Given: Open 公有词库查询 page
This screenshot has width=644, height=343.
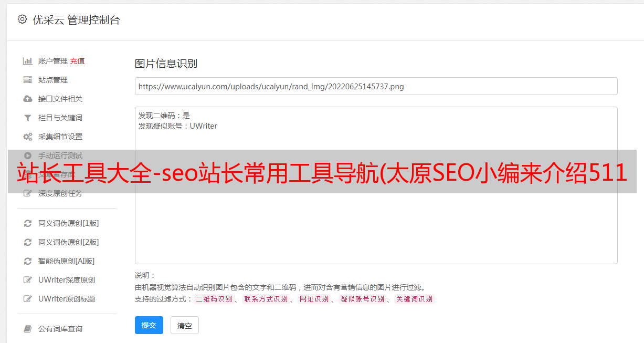Looking at the screenshot, I should pos(60,329).
